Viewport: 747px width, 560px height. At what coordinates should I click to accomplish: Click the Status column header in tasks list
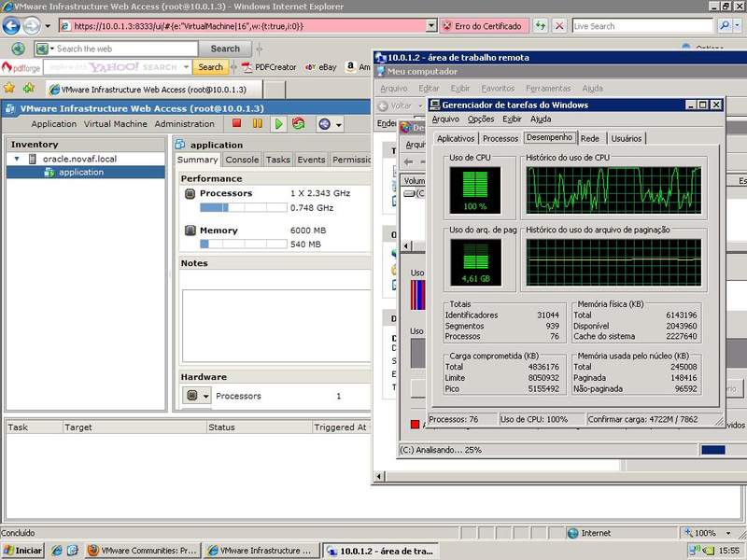pos(260,427)
